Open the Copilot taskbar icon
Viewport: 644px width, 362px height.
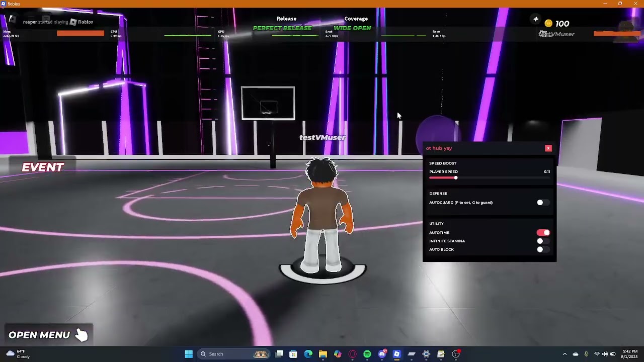338,354
